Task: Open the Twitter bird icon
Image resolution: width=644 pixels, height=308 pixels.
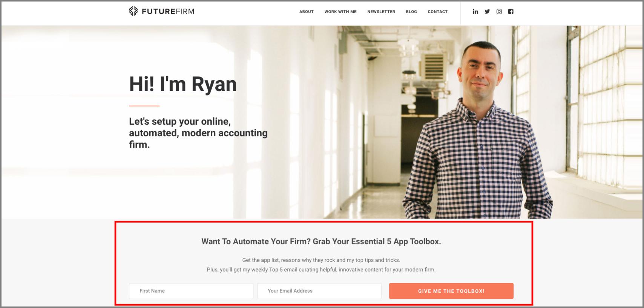Action: point(487,12)
